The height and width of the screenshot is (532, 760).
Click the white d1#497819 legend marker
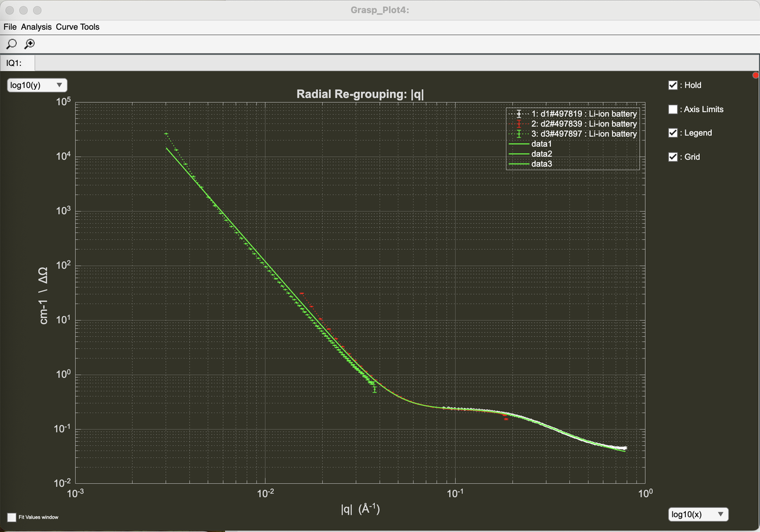(x=519, y=114)
